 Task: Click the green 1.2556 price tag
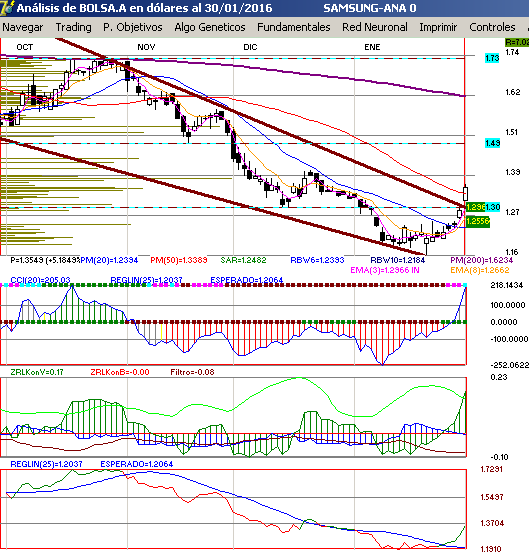pos(478,221)
